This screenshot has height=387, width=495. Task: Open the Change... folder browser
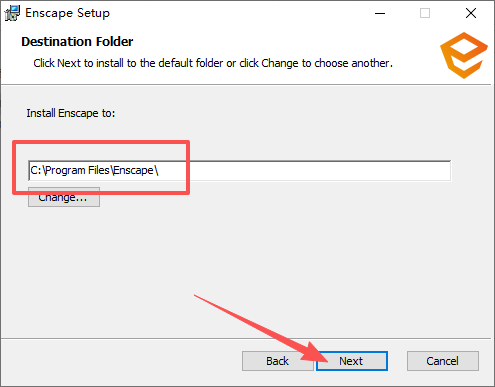click(x=64, y=197)
